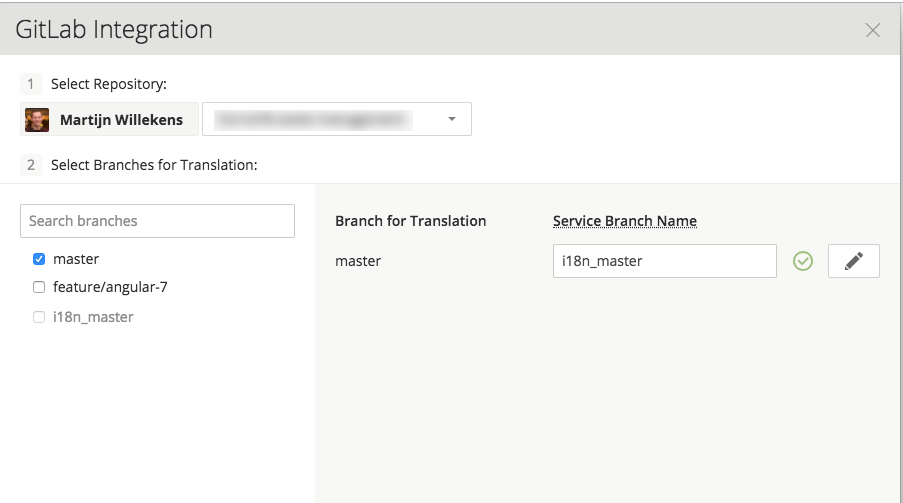This screenshot has height=503, width=903.
Task: Click the repository dropdown arrow
Action: [x=452, y=119]
